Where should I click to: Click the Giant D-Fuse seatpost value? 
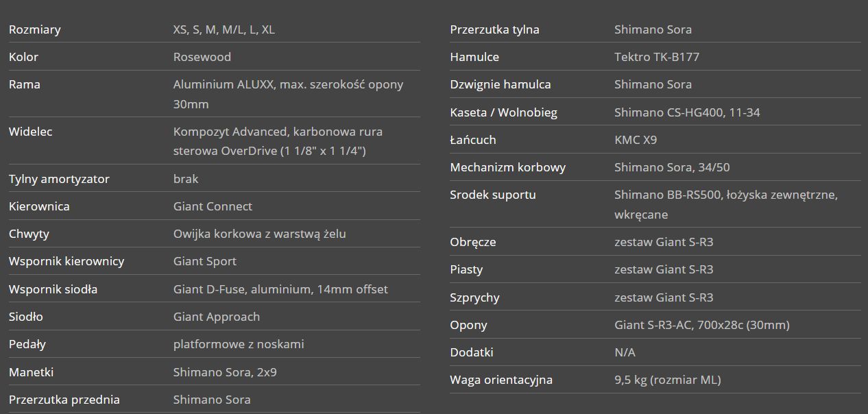pyautogui.click(x=280, y=289)
